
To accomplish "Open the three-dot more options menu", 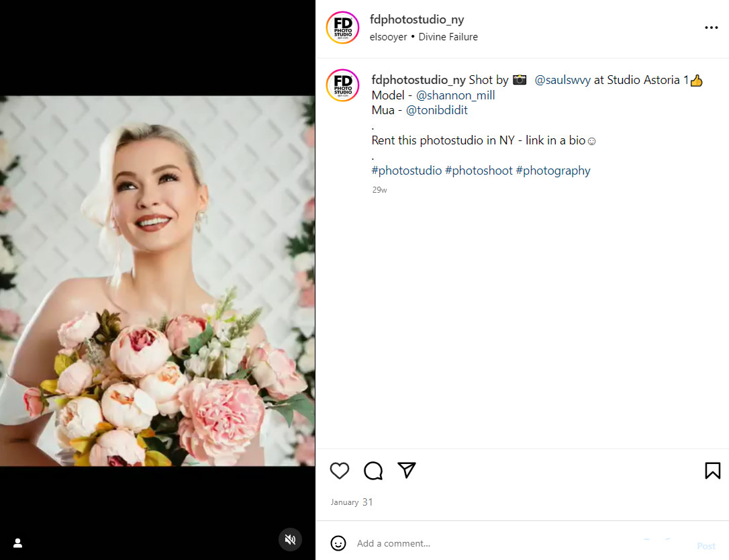I will 711,28.
